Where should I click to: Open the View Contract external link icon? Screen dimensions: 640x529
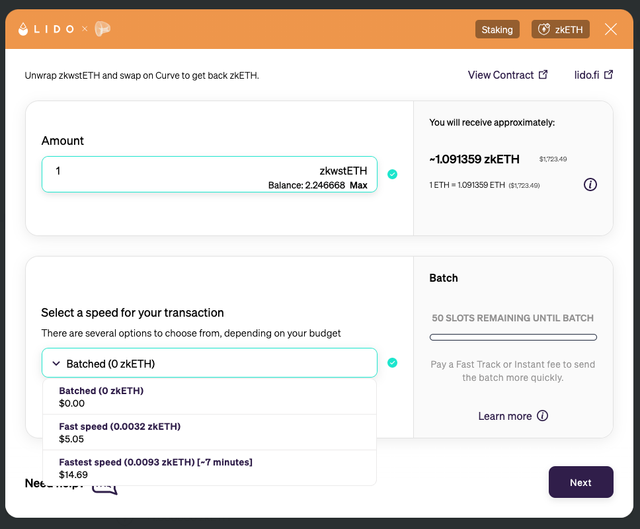tap(543, 75)
